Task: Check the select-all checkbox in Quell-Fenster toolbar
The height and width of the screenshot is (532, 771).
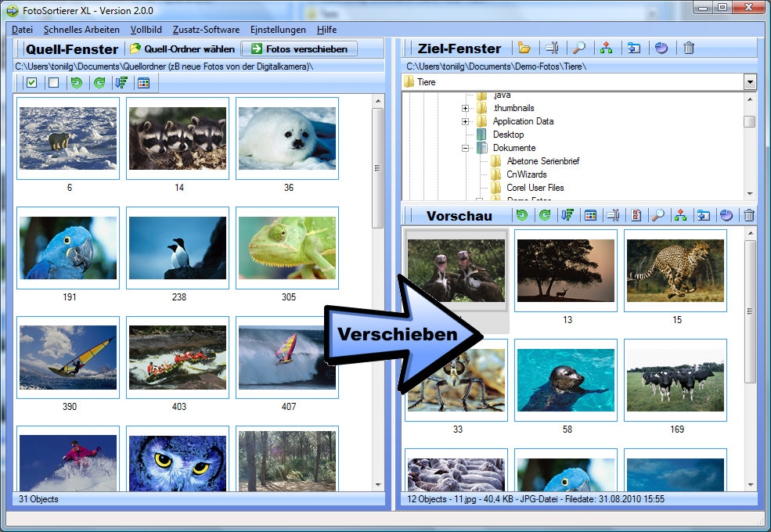Action: coord(32,83)
